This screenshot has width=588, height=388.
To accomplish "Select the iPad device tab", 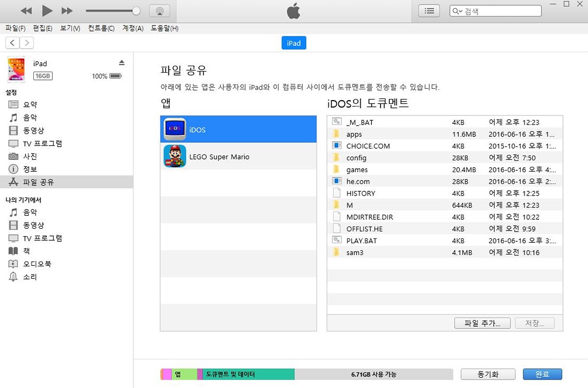I will (x=294, y=43).
